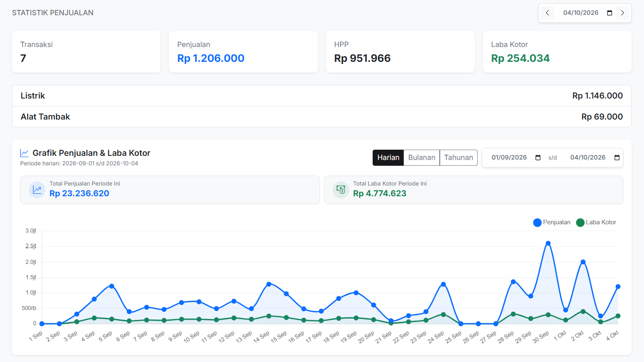Click the Penjualan data point on 4 Okt

coord(618,287)
